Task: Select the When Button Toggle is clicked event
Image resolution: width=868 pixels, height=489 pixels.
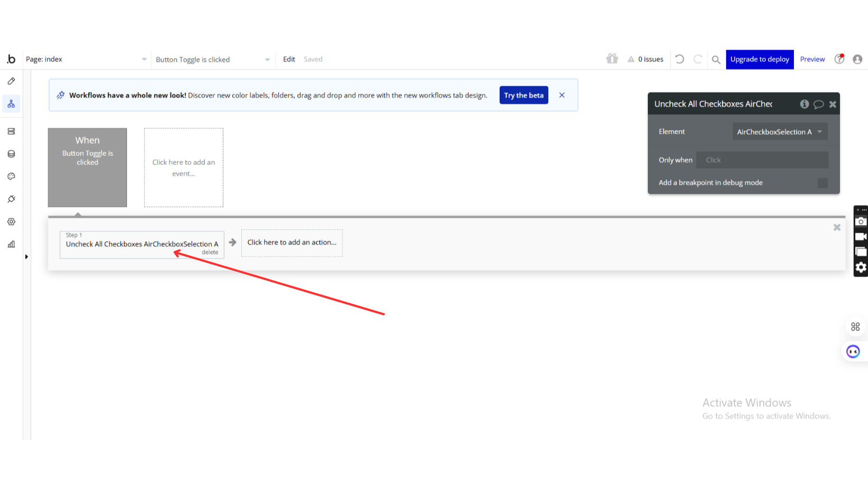Action: tap(87, 167)
